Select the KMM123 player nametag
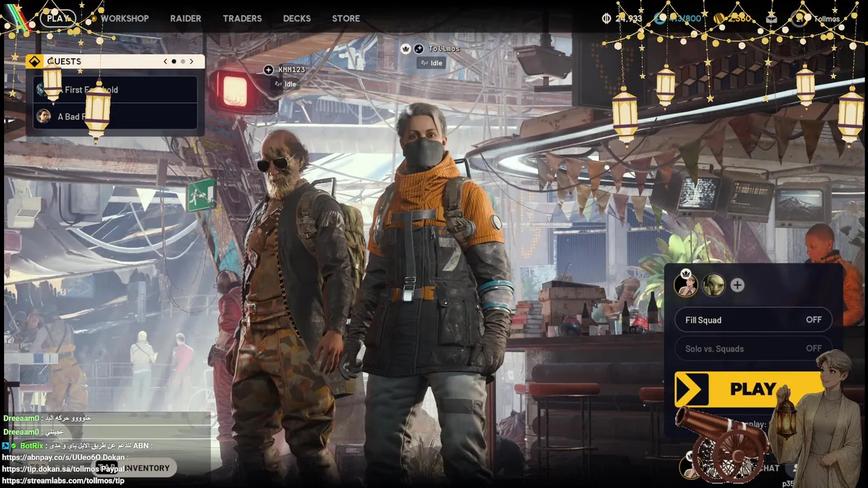The image size is (868, 488). point(292,70)
